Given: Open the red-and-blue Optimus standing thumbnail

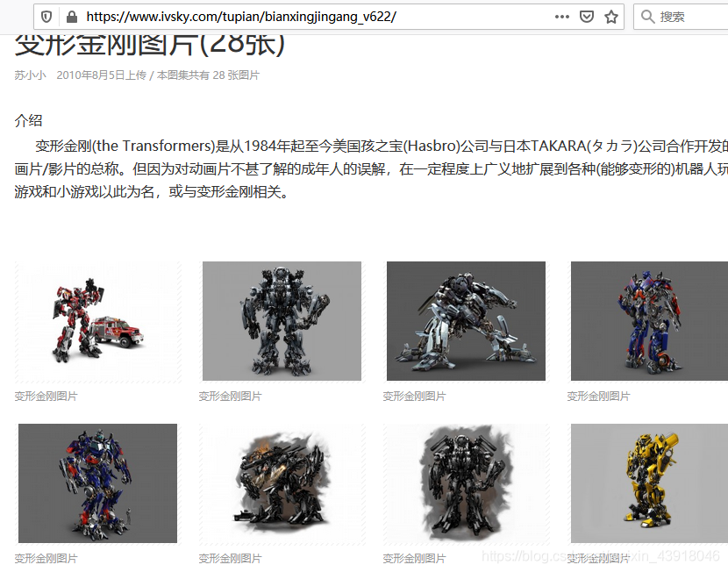Looking at the screenshot, I should (648, 321).
